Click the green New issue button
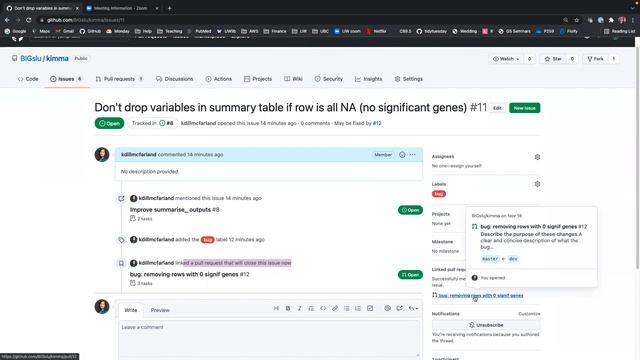The height and width of the screenshot is (360, 640). coord(524,108)
